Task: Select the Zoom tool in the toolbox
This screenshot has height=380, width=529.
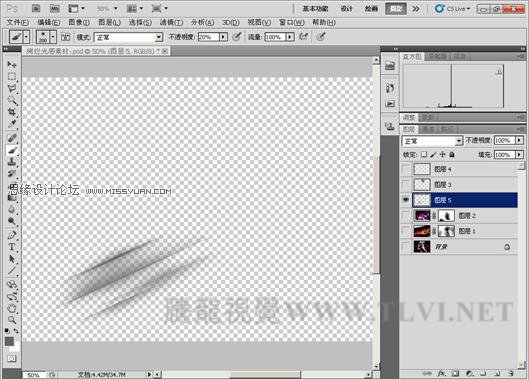Action: (x=12, y=320)
